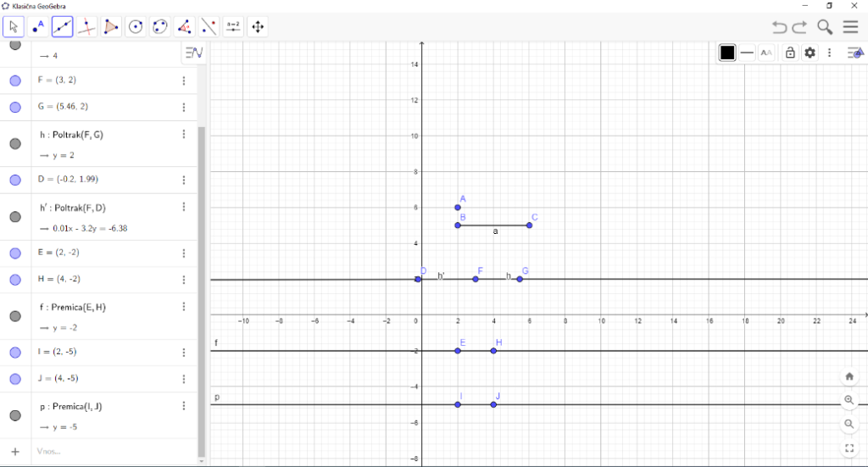Screen dimensions: 868x467
Task: Toggle the algebra view style bar
Action: 194,53
